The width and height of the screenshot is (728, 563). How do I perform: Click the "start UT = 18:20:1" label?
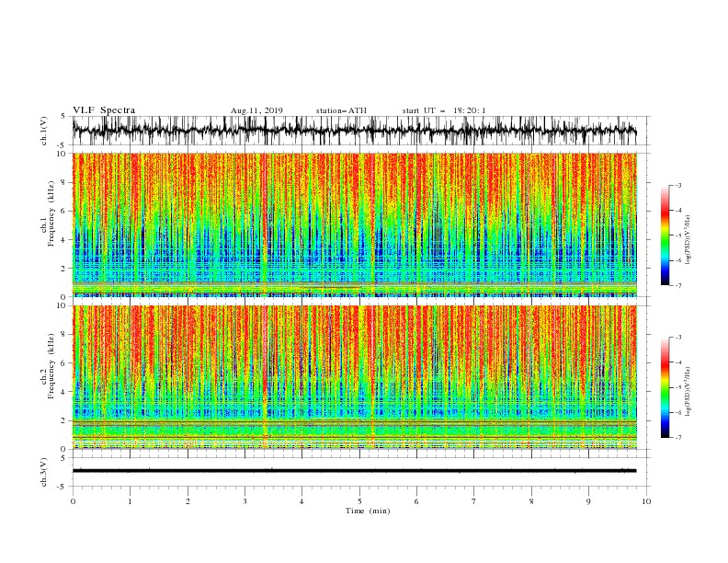click(444, 110)
